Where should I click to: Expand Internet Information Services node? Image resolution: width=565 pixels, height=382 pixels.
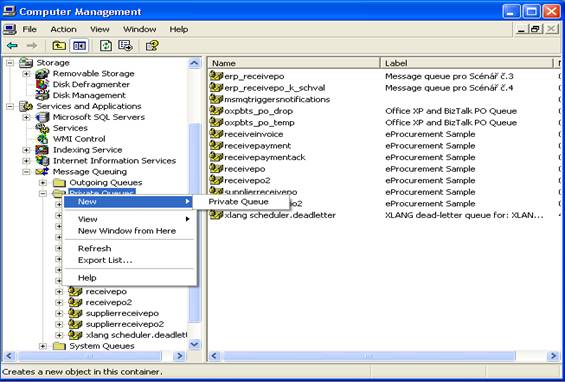click(x=26, y=161)
